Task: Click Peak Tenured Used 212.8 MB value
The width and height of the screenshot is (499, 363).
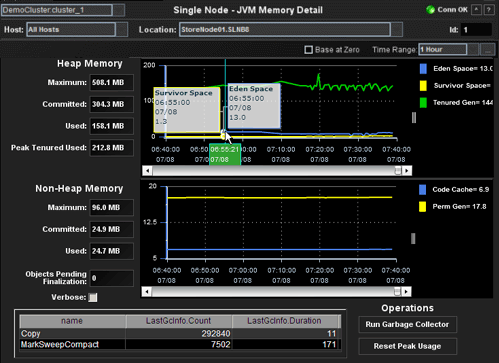Action: (x=111, y=148)
